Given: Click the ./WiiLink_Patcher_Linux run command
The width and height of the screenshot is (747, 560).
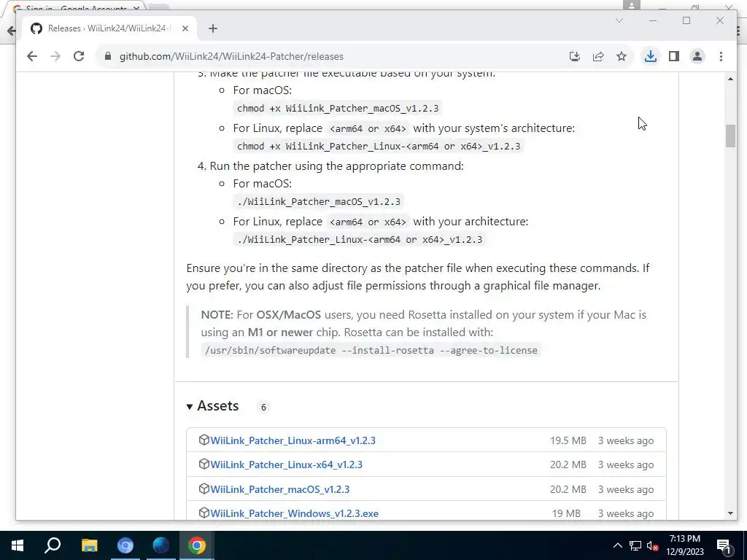Looking at the screenshot, I should click(360, 239).
